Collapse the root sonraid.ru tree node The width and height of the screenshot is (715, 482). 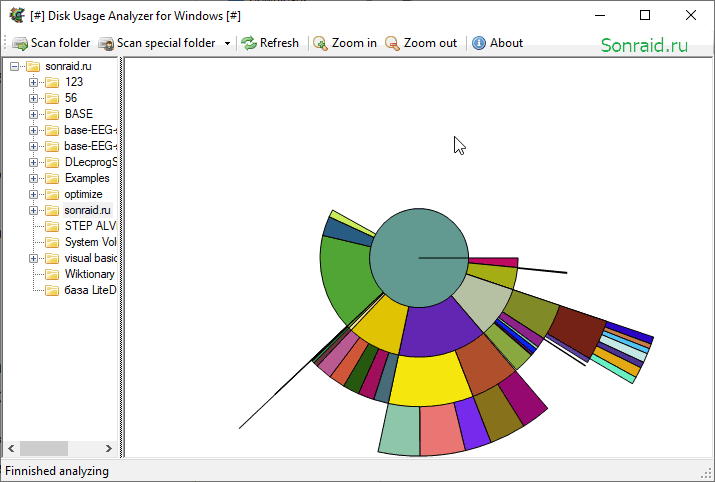click(14, 67)
